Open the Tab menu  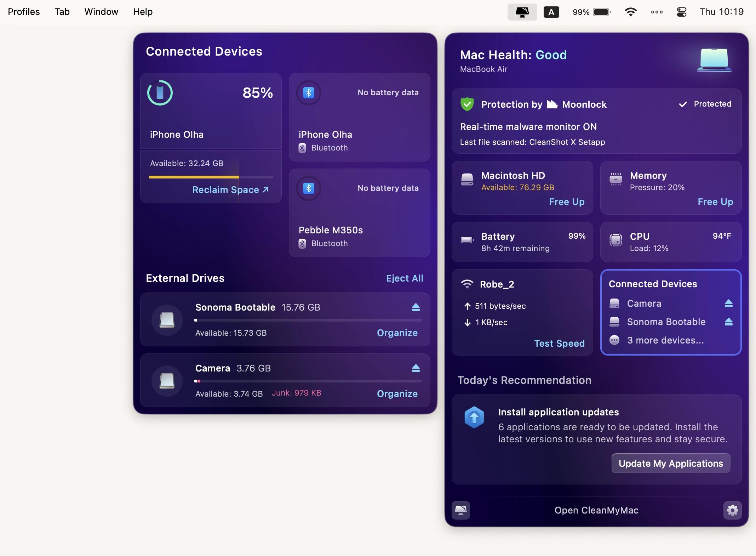pos(62,12)
